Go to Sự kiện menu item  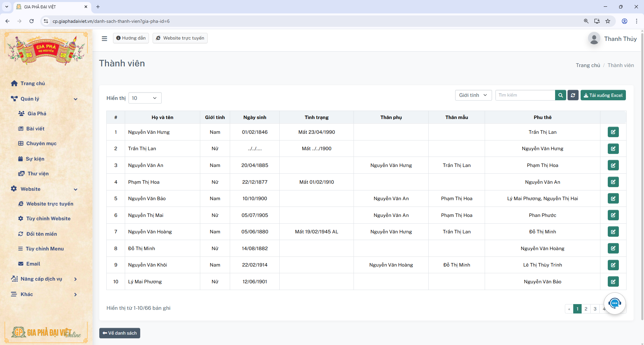(x=35, y=159)
